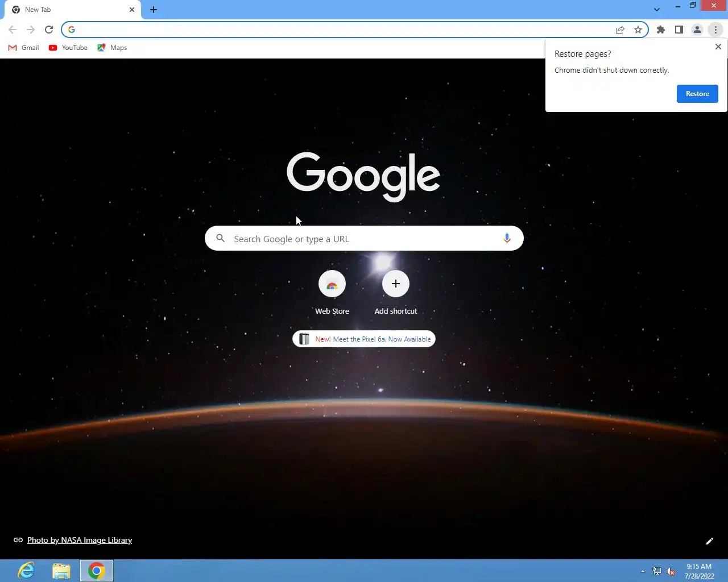Select the New Tab tab
The image size is (728, 582).
[72, 10]
